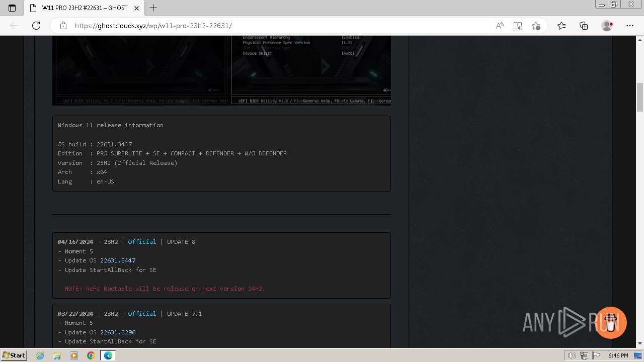View site information lock icon
Viewport: 644px width, 362px height.
(63, 26)
